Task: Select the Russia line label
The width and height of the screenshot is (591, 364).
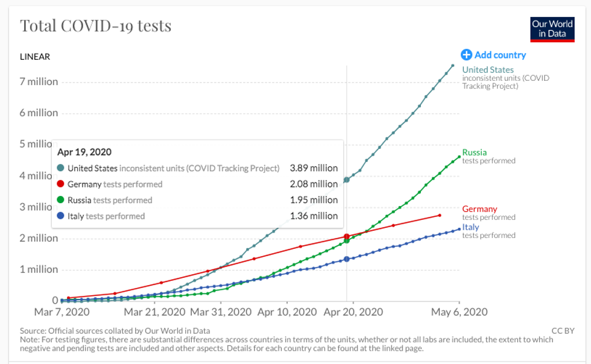Action: click(x=474, y=152)
